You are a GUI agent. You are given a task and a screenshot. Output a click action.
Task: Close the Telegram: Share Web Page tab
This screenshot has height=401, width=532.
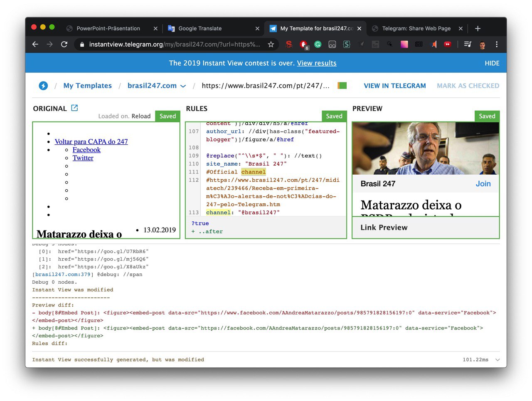(461, 28)
